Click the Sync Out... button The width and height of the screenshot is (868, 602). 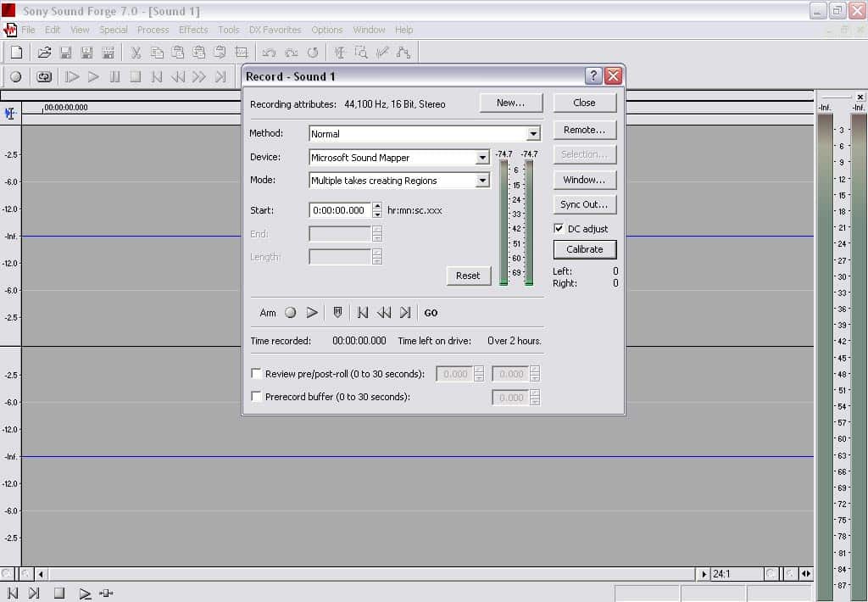pyautogui.click(x=585, y=204)
